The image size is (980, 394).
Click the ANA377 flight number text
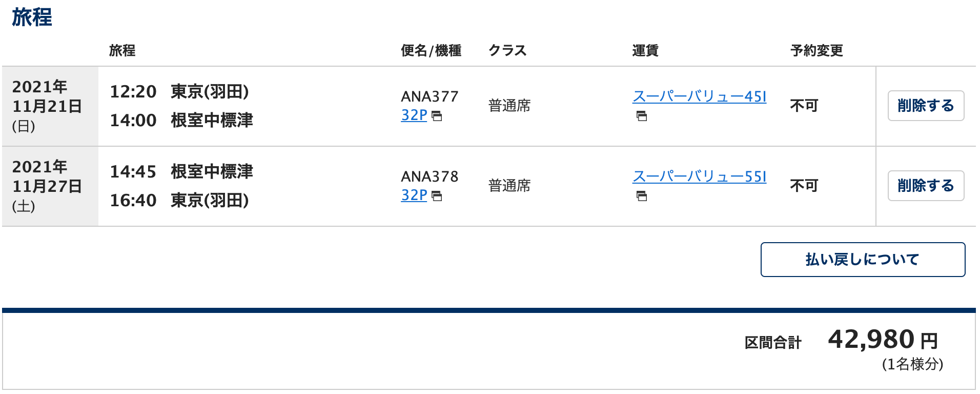click(x=430, y=96)
